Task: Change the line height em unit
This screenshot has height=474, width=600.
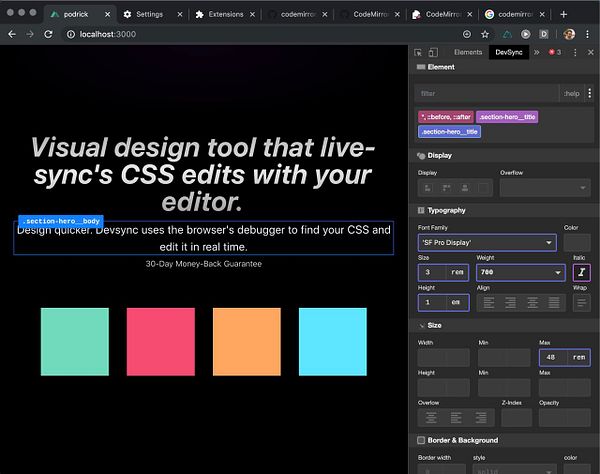Action: pyautogui.click(x=456, y=303)
